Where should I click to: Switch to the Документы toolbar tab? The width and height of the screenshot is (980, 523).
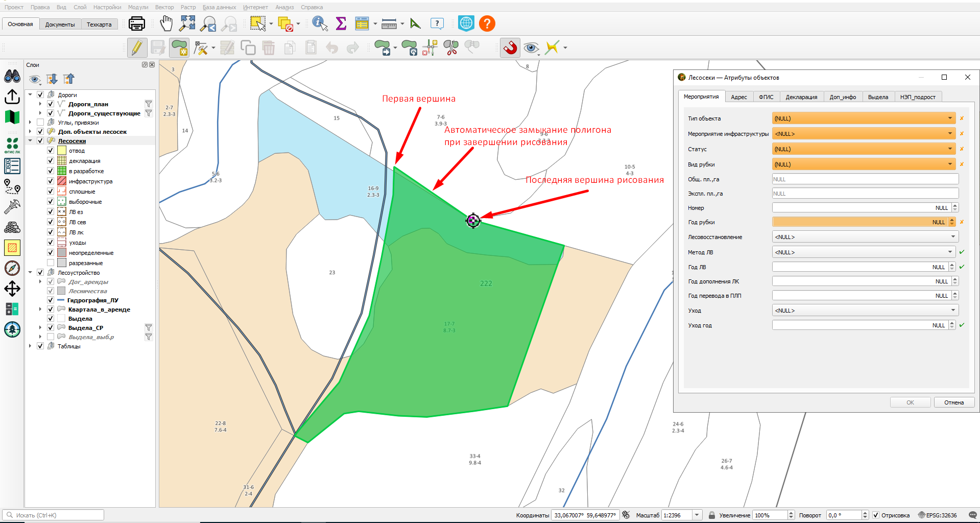(x=60, y=25)
